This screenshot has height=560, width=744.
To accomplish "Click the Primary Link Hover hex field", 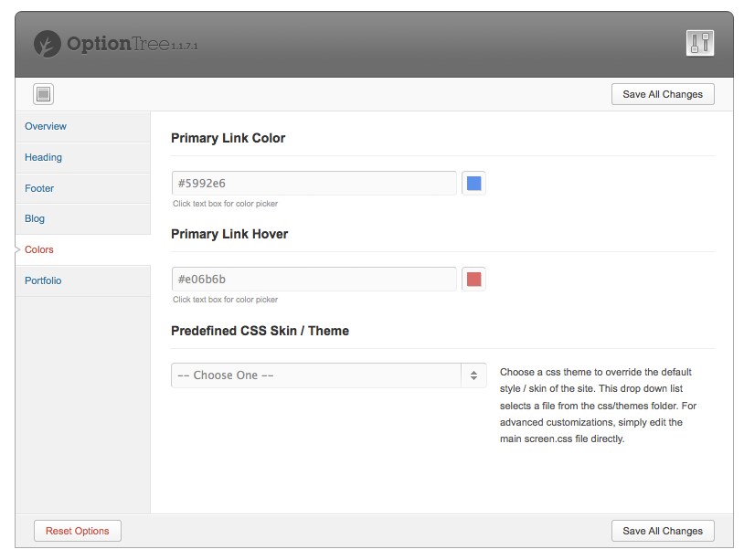I will (x=314, y=279).
